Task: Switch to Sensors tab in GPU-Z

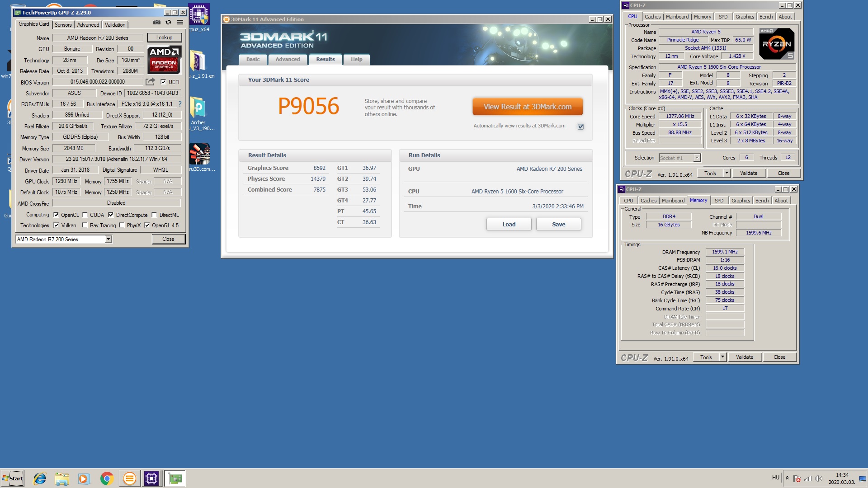Action: pos(63,25)
